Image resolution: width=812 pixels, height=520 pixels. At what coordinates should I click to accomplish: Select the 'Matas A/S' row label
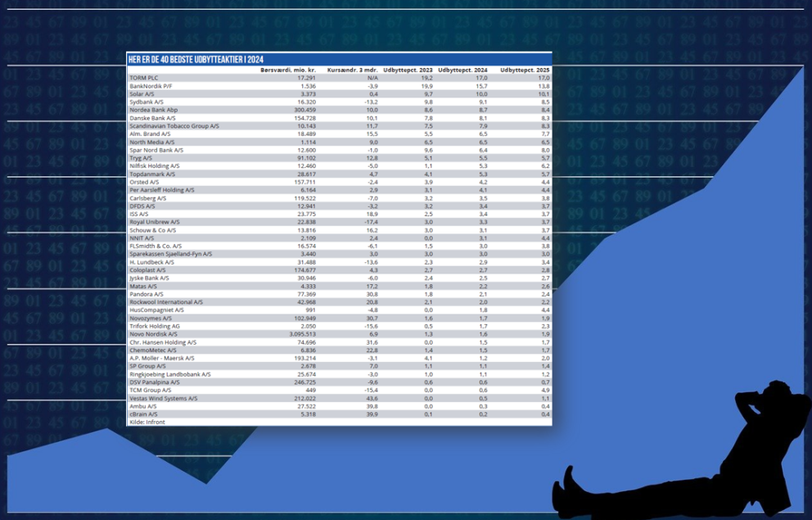(x=143, y=286)
